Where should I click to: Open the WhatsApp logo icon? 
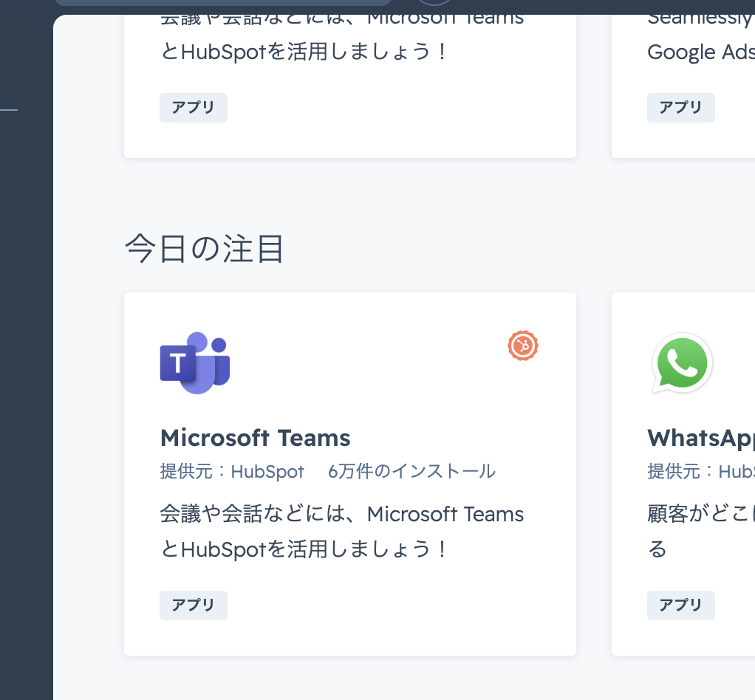tap(682, 363)
